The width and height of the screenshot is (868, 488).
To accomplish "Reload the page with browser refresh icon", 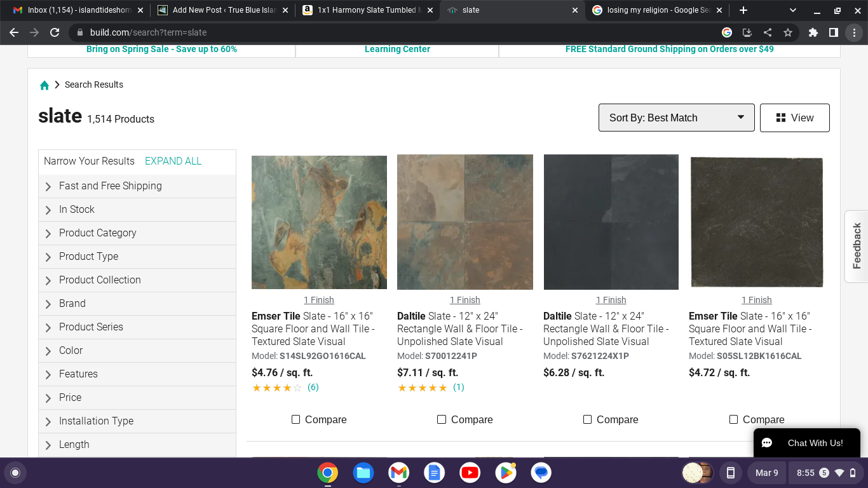I will 55,32.
